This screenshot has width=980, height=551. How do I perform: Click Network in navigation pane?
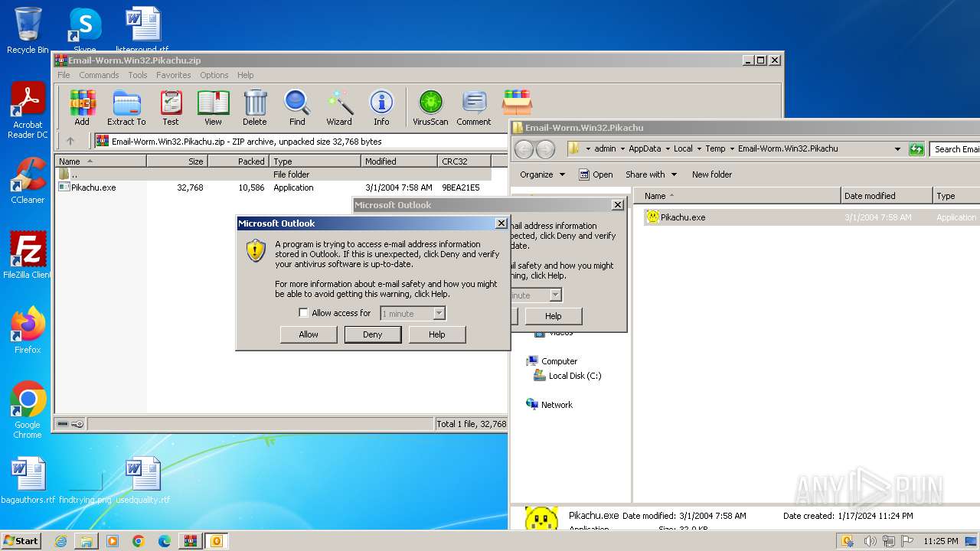tap(557, 405)
